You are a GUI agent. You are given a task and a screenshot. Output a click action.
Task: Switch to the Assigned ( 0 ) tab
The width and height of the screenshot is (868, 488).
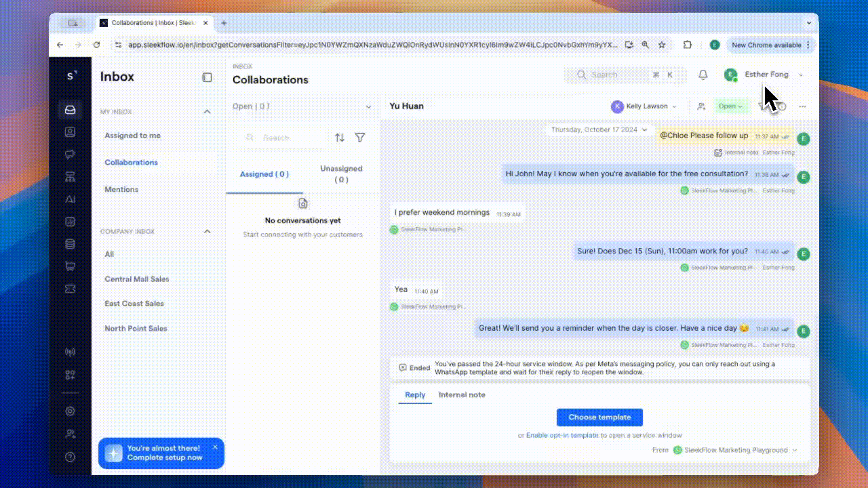[264, 174]
